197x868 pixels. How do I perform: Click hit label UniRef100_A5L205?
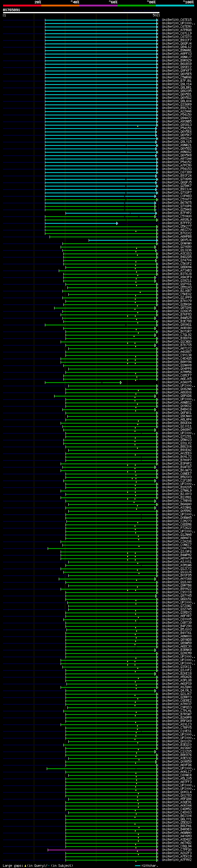177,779
